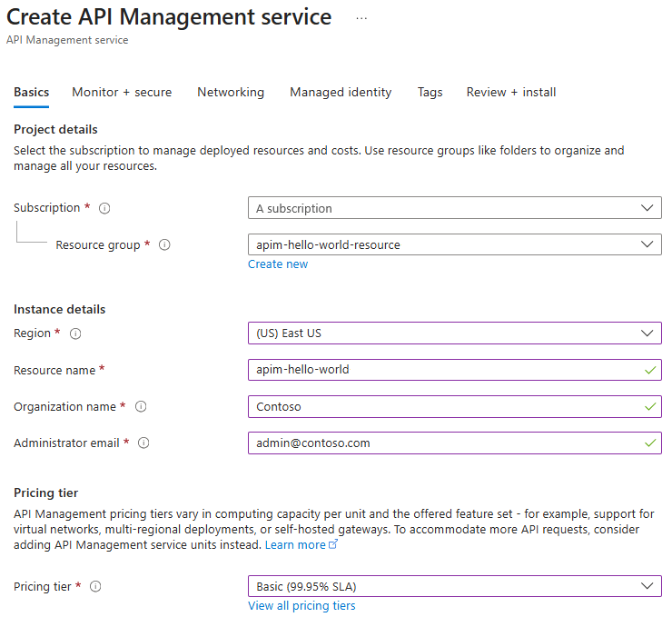Click the Organization name info icon
672x617 pixels.
tap(141, 407)
